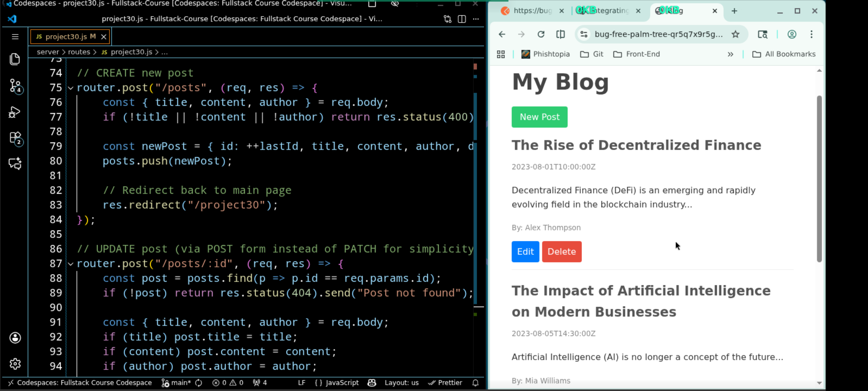868x391 pixels.
Task: Toggle the Split Editor Right control
Action: coord(461,19)
